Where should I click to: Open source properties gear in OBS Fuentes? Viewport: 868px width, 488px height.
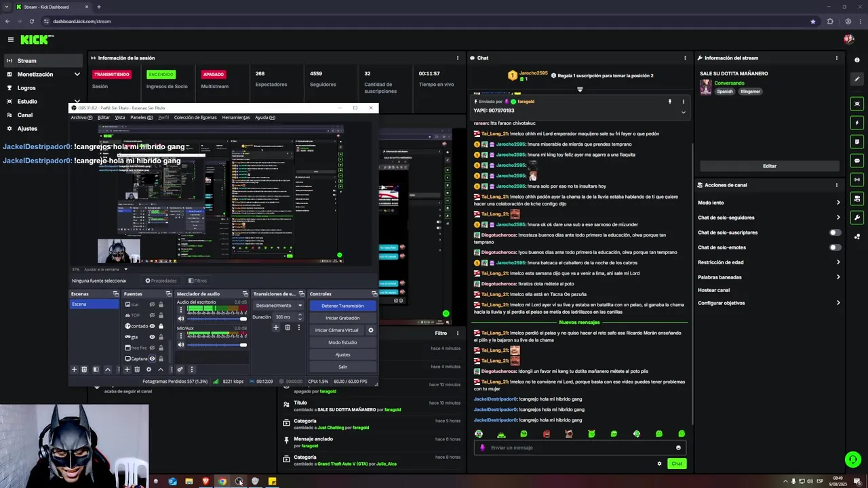[149, 369]
